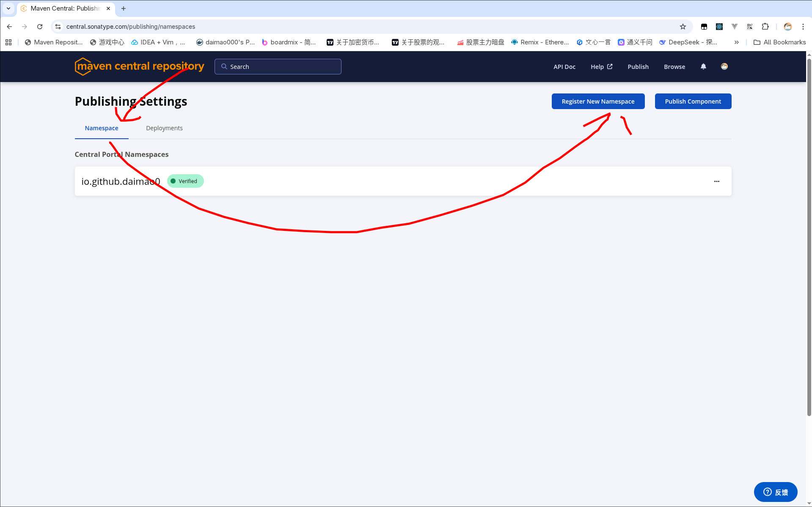Open the 关于股票的观 bookmark

(418, 42)
